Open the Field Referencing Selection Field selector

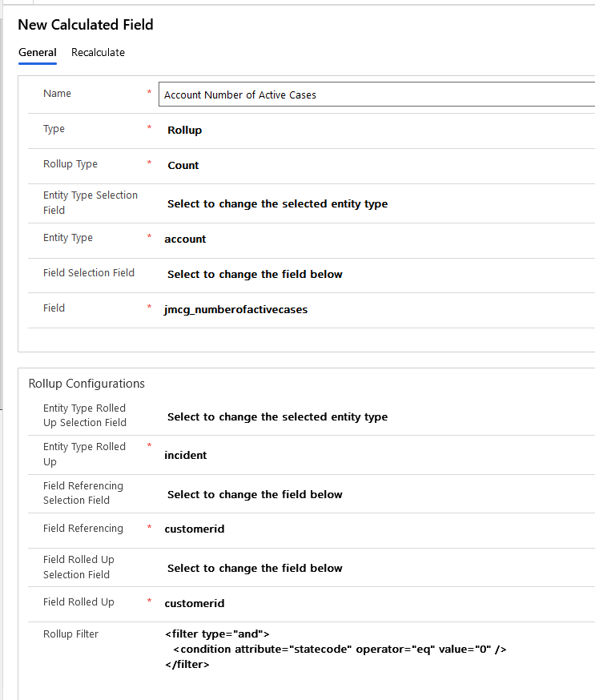coord(255,495)
